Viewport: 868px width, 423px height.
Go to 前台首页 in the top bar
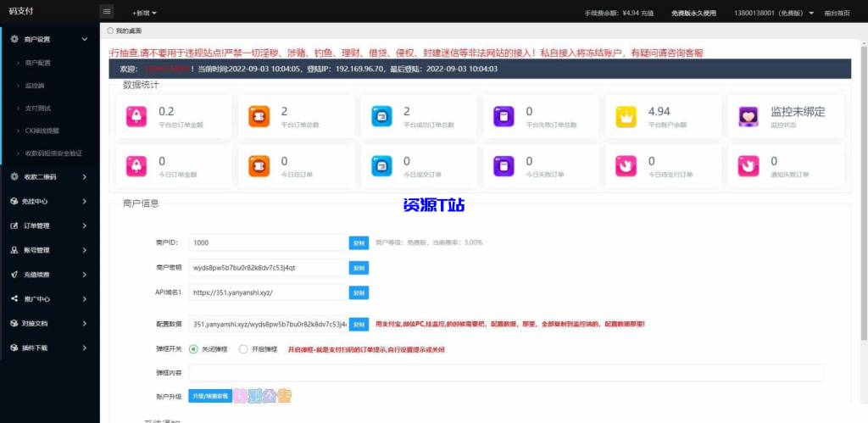(x=837, y=13)
